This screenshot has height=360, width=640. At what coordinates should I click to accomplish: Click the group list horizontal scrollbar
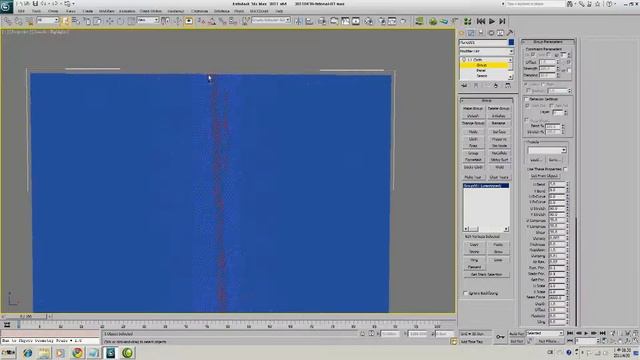pos(486,229)
